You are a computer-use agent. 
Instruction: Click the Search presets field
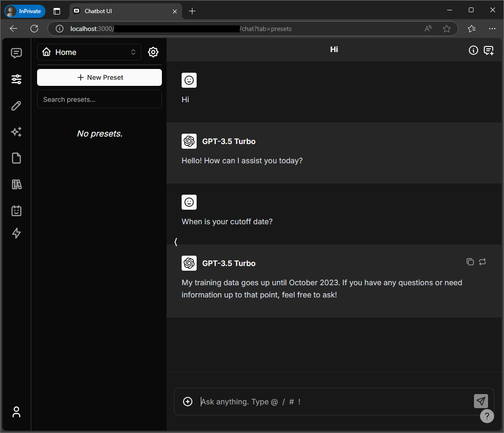click(99, 99)
